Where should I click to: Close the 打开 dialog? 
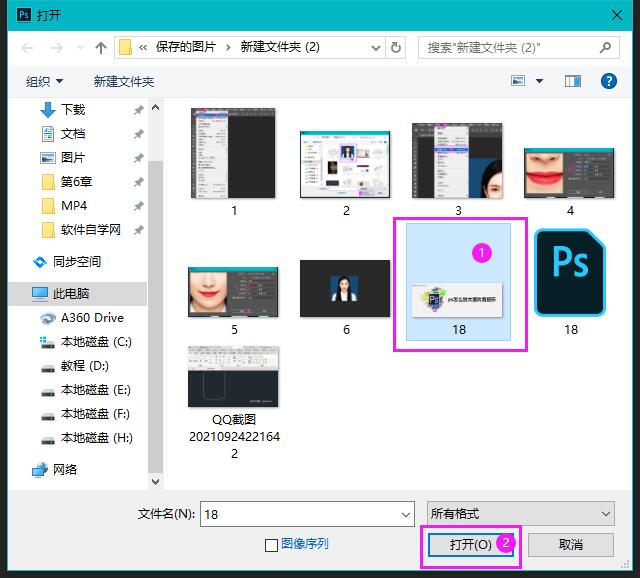617,16
